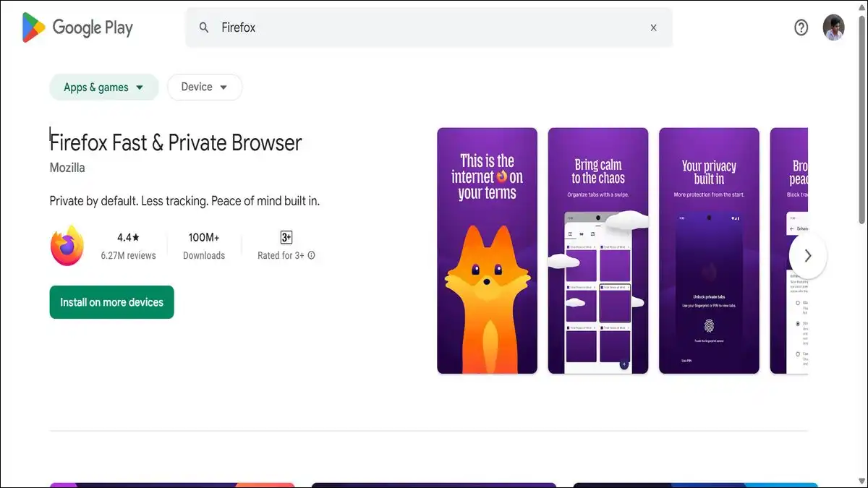This screenshot has height=488, width=868.
Task: Click the Rated for 3+ label
Action: tap(281, 255)
